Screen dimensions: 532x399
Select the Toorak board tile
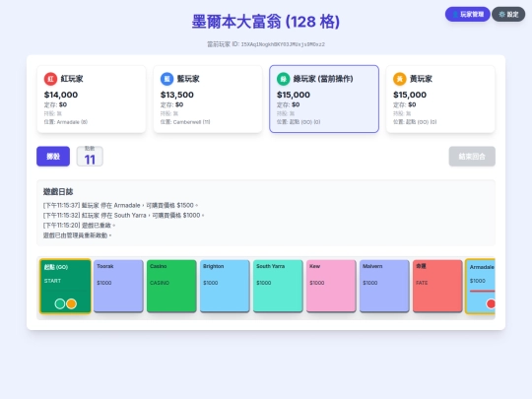tap(118, 286)
